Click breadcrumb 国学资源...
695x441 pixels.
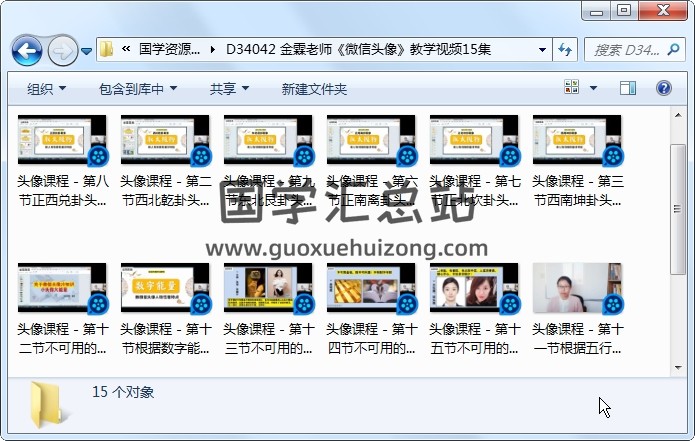click(x=169, y=49)
